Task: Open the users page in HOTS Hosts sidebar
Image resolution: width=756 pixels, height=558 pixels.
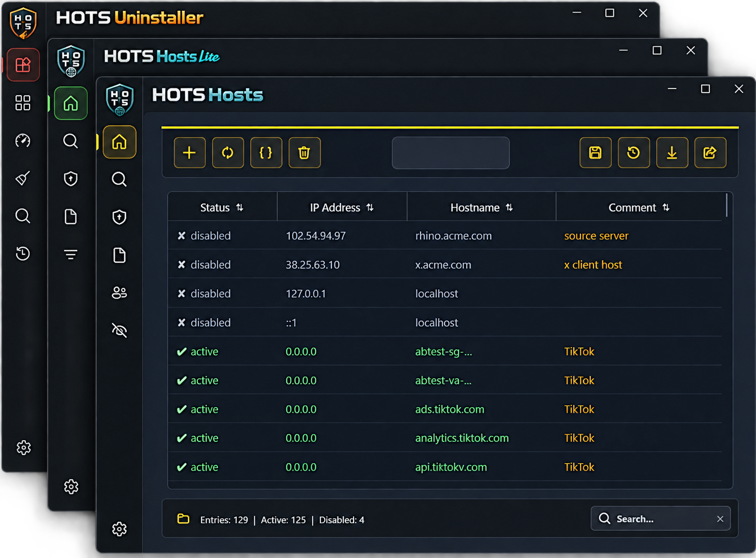Action: pyautogui.click(x=120, y=293)
